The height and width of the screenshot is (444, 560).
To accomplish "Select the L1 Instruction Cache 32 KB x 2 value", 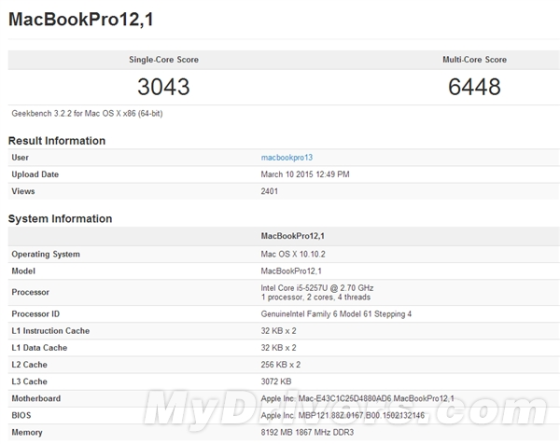I will [x=279, y=331].
